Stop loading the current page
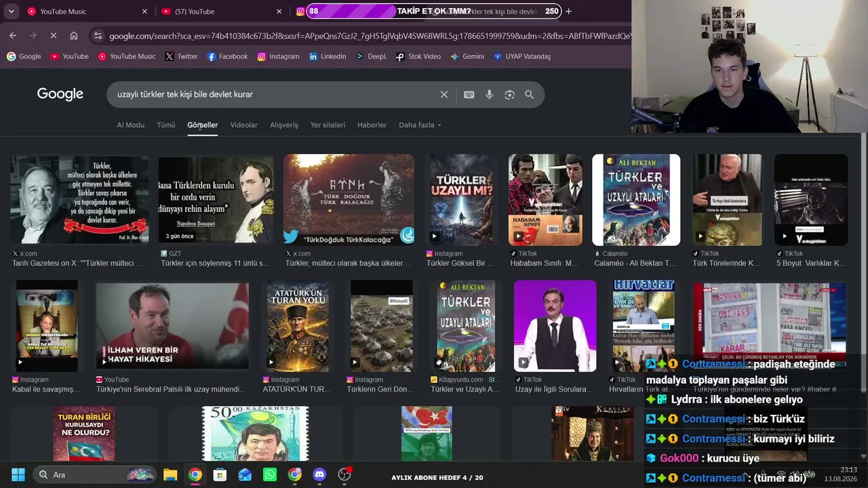868x488 pixels. 54,35
